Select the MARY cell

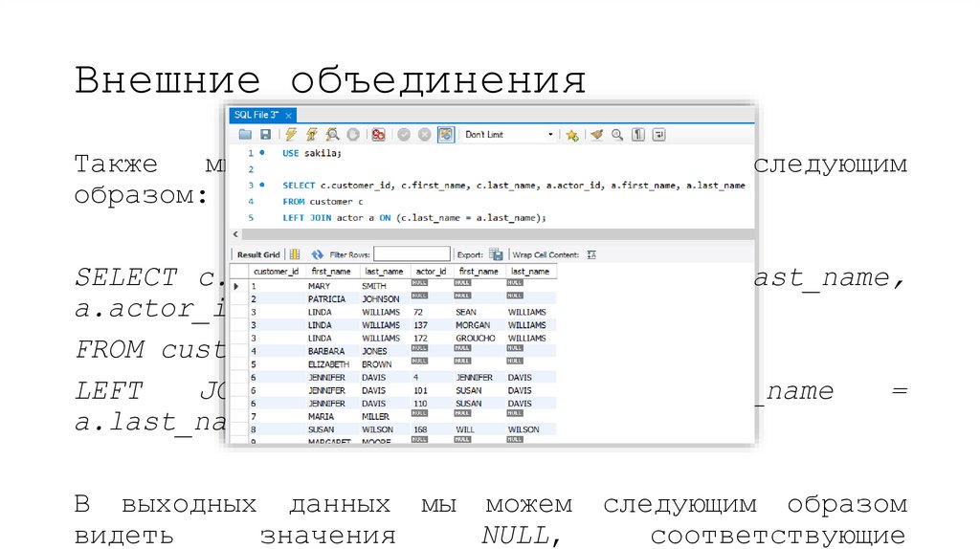pyautogui.click(x=319, y=286)
